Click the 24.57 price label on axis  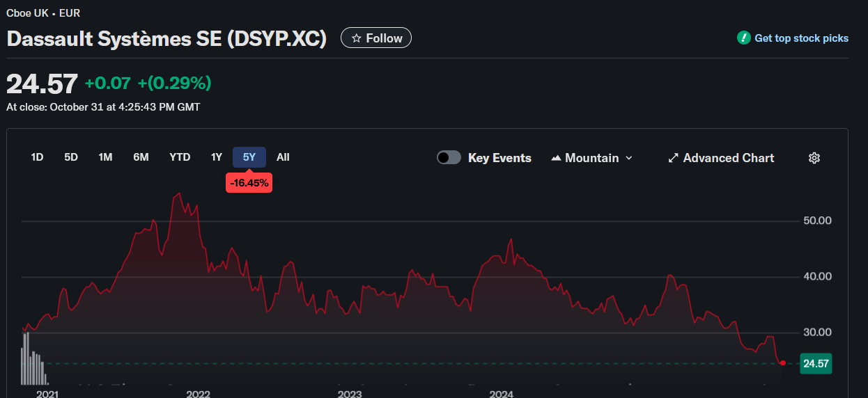816,363
